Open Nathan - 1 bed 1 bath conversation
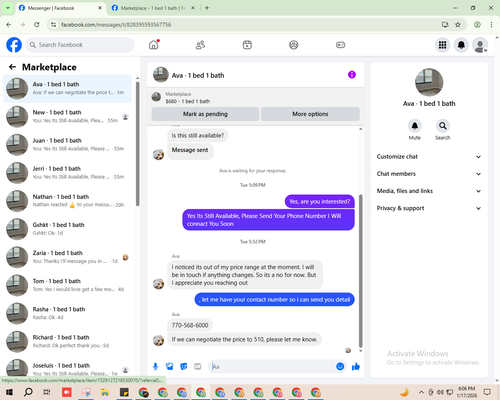500x400 pixels. (x=67, y=201)
